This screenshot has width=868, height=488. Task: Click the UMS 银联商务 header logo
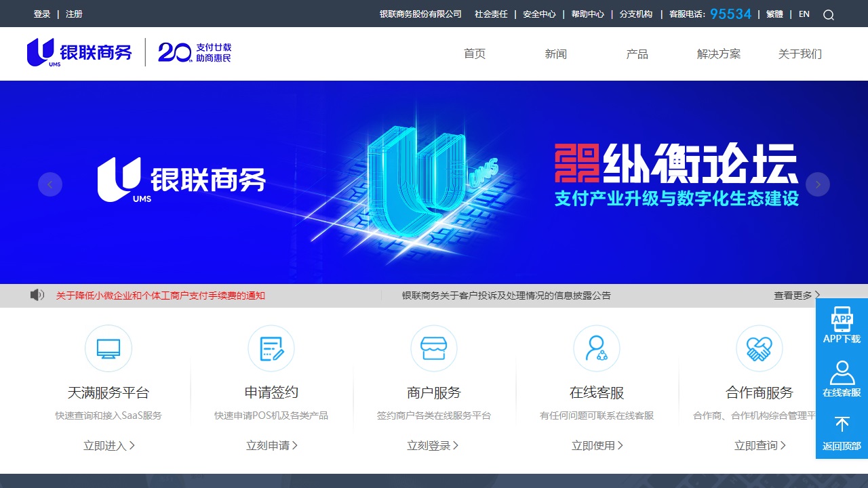click(x=79, y=52)
